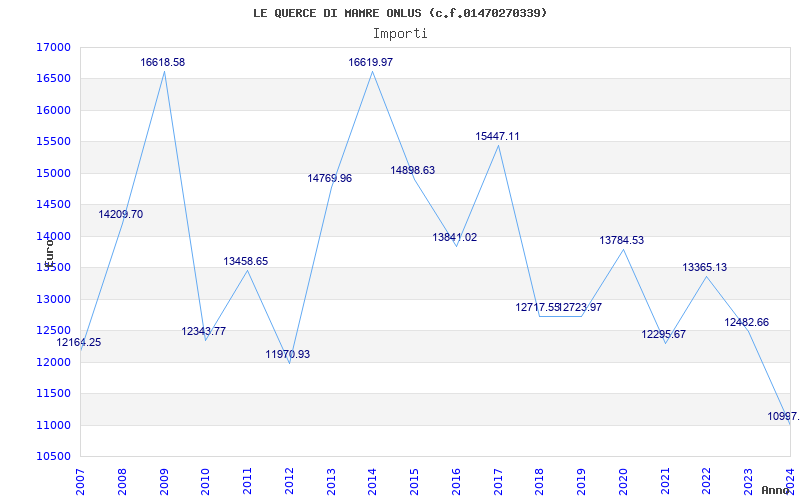The height and width of the screenshot is (500, 800).
Task: Select the value 14898.63
Action: pos(413,170)
